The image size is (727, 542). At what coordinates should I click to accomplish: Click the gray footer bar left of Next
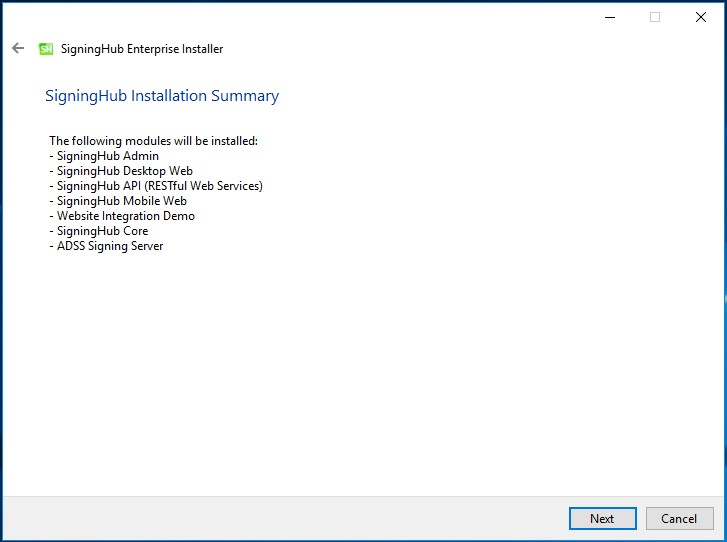[286, 518]
